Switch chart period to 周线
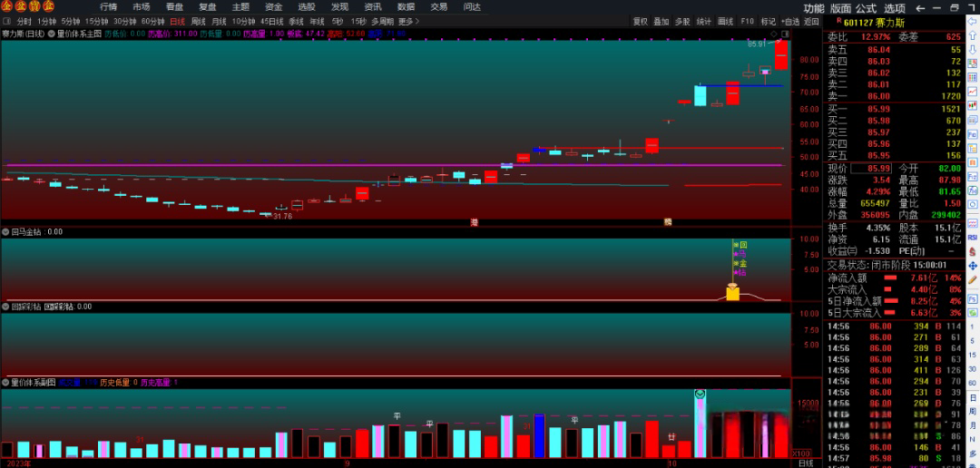This screenshot has height=468, width=980. coord(199,21)
